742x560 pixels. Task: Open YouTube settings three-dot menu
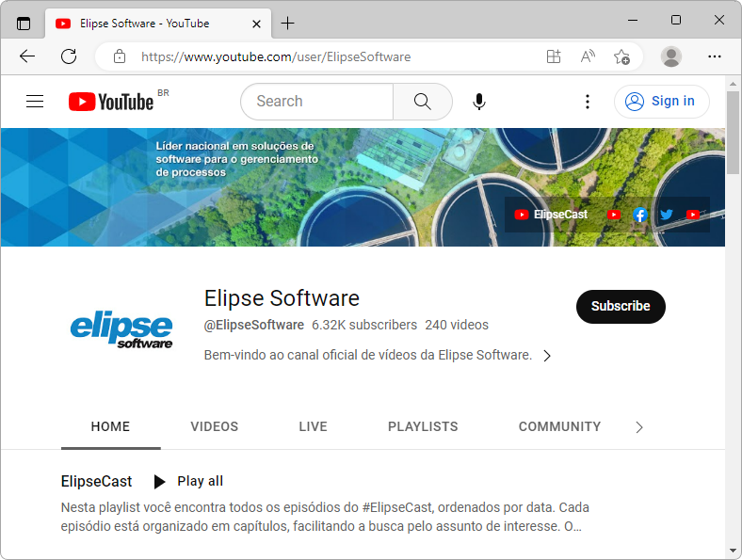click(588, 102)
